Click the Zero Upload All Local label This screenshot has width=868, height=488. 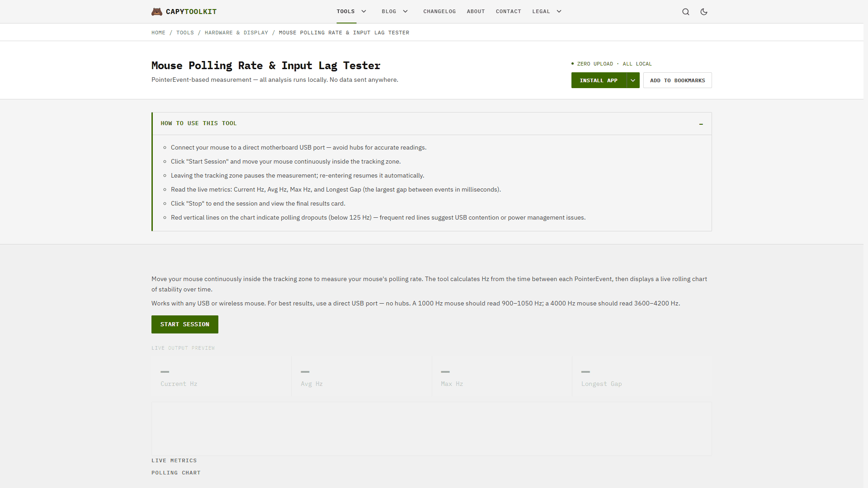[x=612, y=64]
